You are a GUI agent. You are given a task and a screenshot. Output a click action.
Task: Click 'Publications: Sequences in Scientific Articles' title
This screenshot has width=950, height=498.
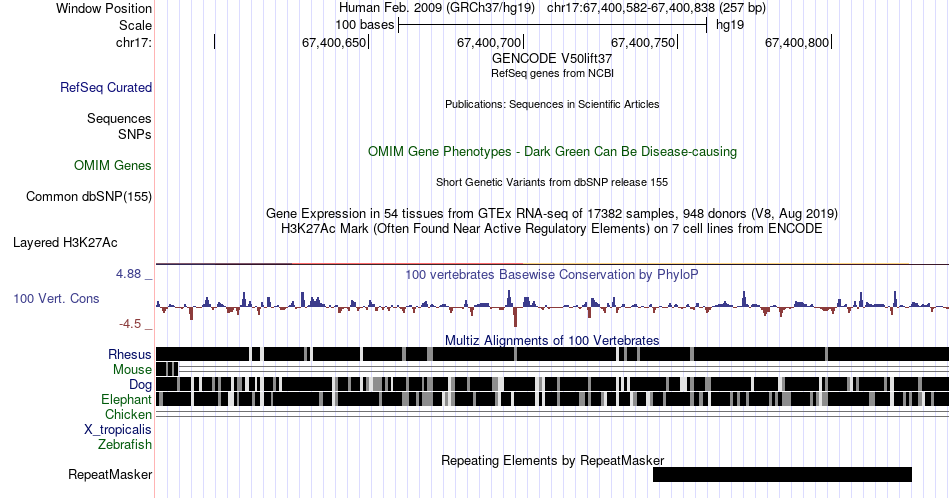point(552,104)
